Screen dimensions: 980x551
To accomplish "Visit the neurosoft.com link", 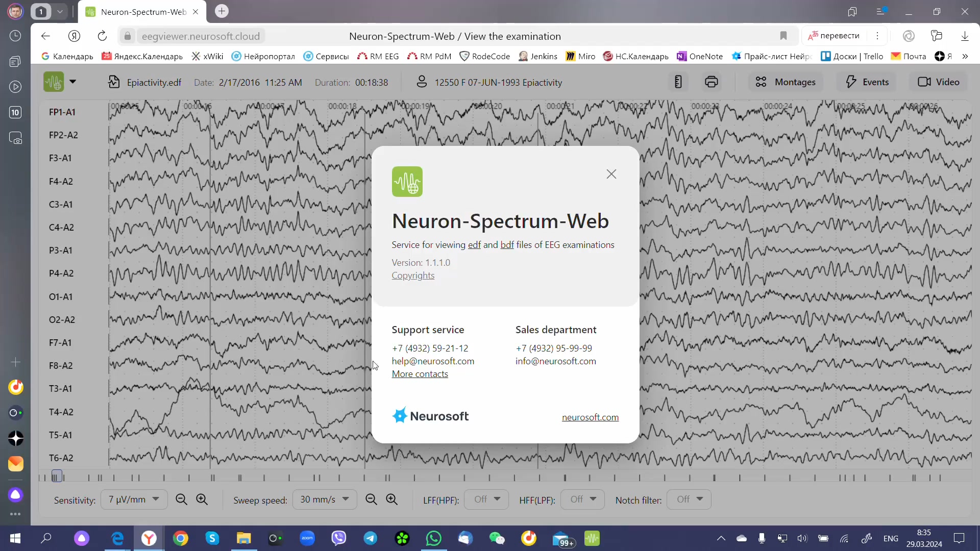I will pyautogui.click(x=590, y=417).
